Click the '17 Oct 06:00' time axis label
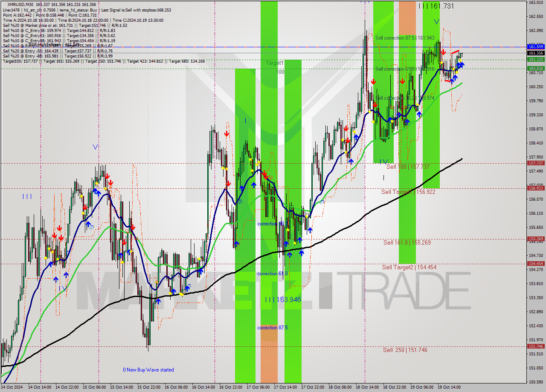 [x=258, y=387]
